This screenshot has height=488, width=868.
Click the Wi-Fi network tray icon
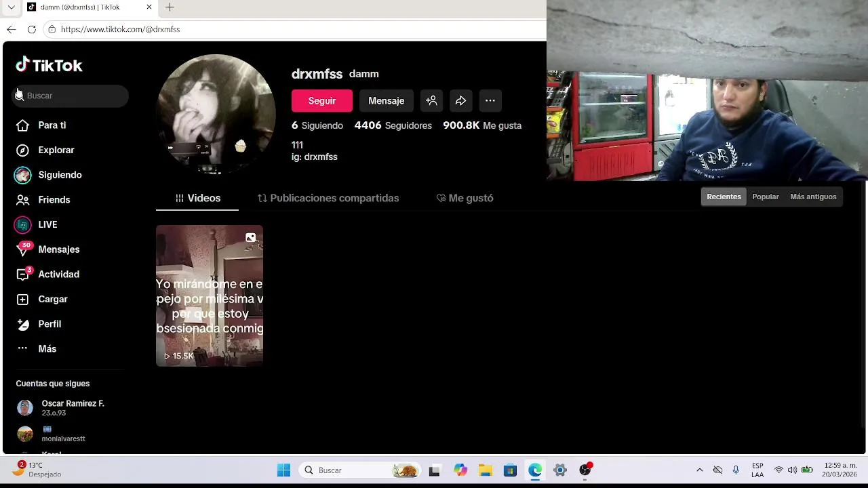778,470
